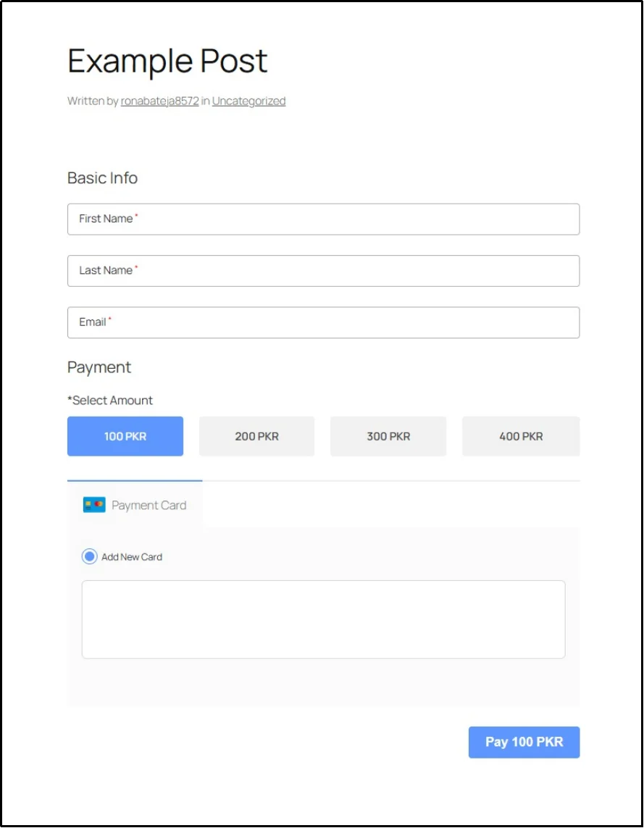Open the Uncategorized category link
The image size is (644, 828).
tap(248, 101)
